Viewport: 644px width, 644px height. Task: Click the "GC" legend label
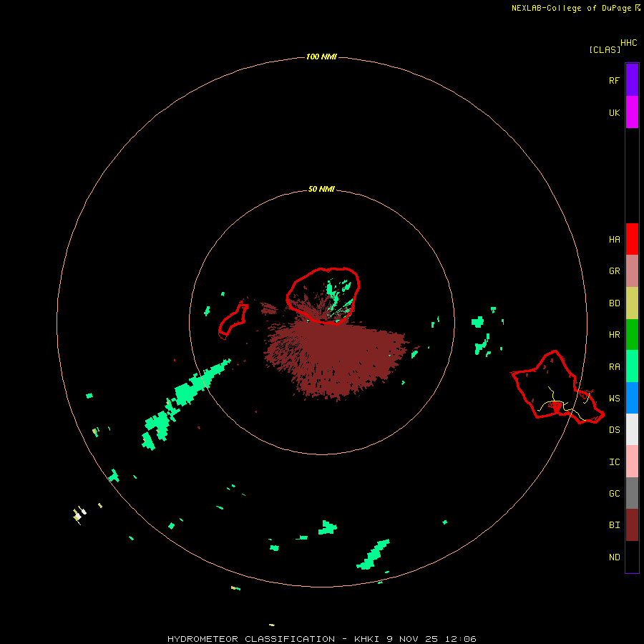(x=614, y=494)
